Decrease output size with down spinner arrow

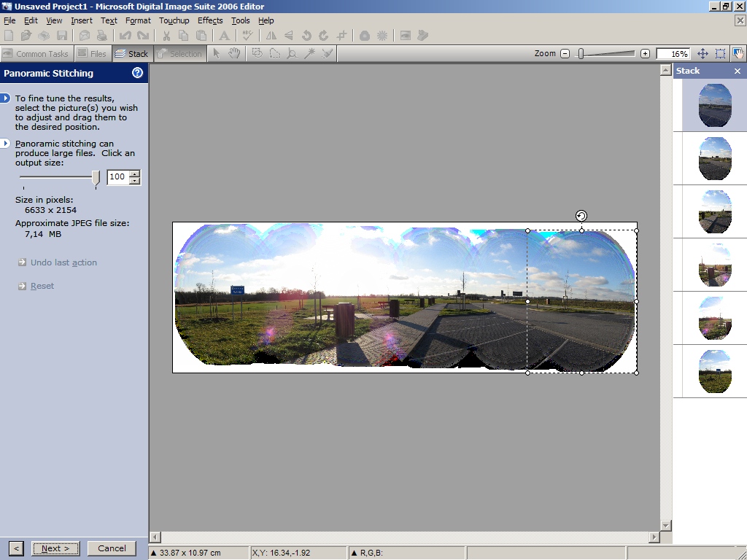click(135, 181)
